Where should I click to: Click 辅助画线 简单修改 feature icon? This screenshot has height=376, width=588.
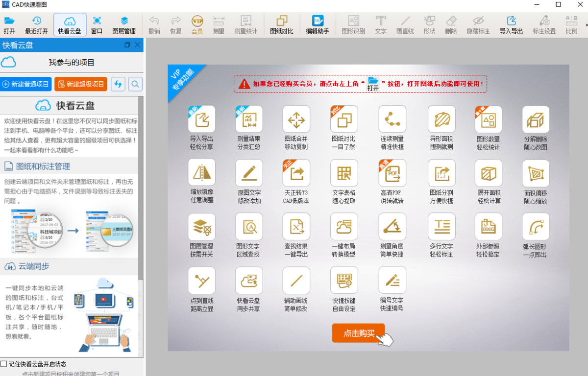(x=296, y=281)
